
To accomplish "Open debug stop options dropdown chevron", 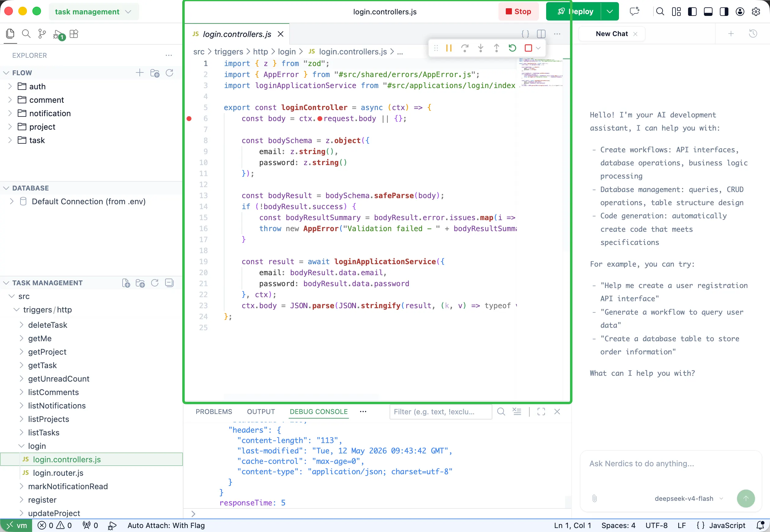I will click(538, 48).
